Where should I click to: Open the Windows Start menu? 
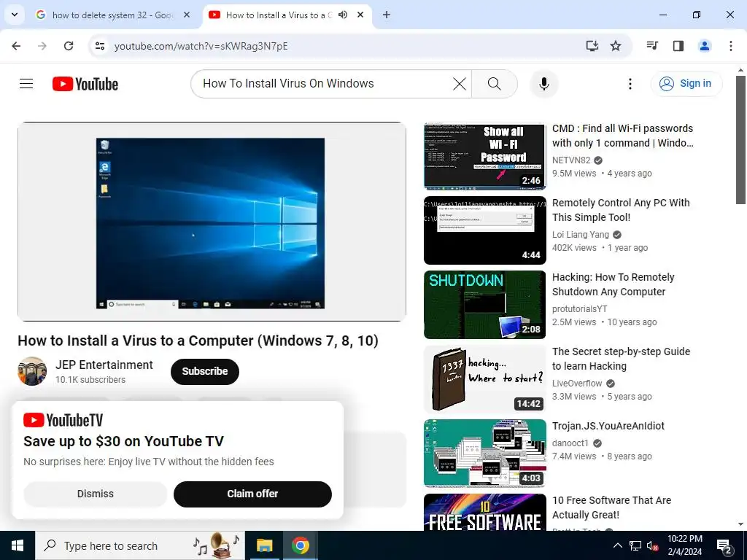pos(18,545)
